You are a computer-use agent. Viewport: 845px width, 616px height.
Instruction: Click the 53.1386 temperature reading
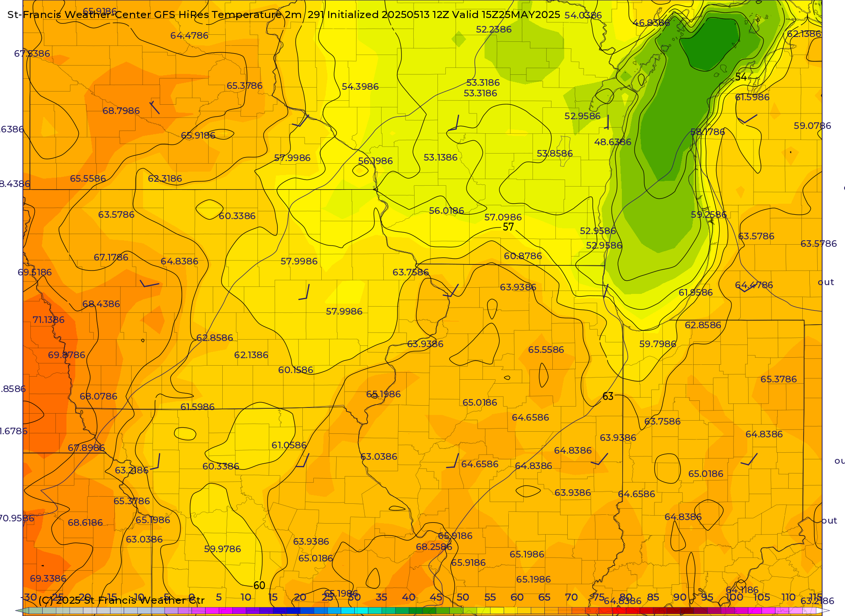pos(441,158)
